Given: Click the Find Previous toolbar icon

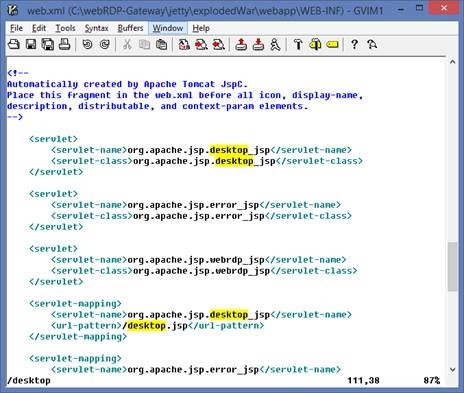Looking at the screenshot, I should click(x=219, y=44).
